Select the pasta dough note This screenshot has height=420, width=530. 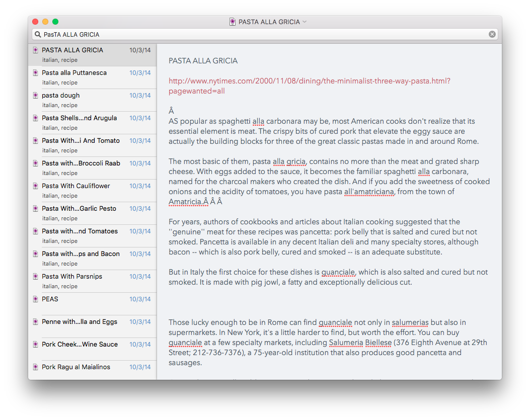tap(93, 100)
